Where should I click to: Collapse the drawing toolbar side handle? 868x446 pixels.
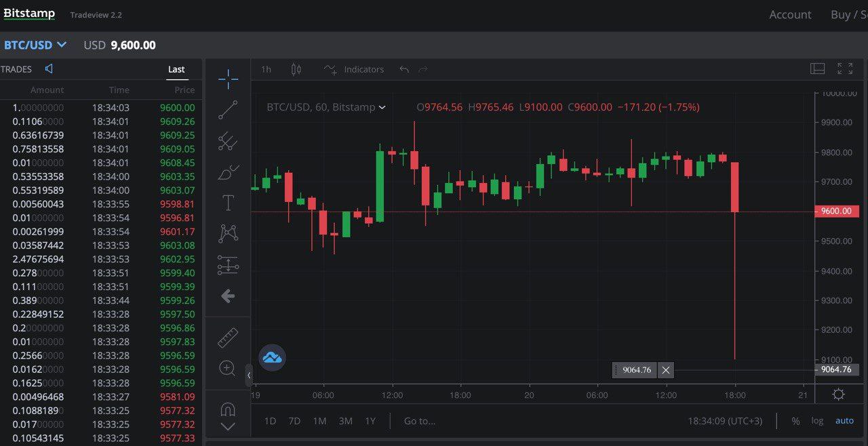pos(249,375)
